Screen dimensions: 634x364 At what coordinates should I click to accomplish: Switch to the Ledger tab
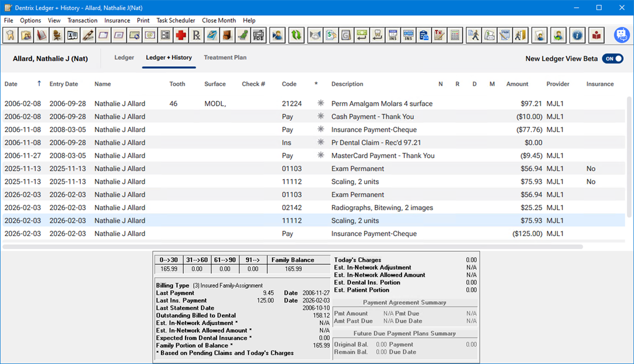(x=124, y=58)
